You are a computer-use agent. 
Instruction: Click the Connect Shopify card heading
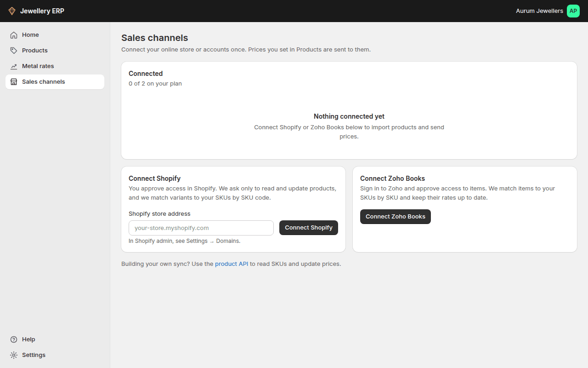155,178
